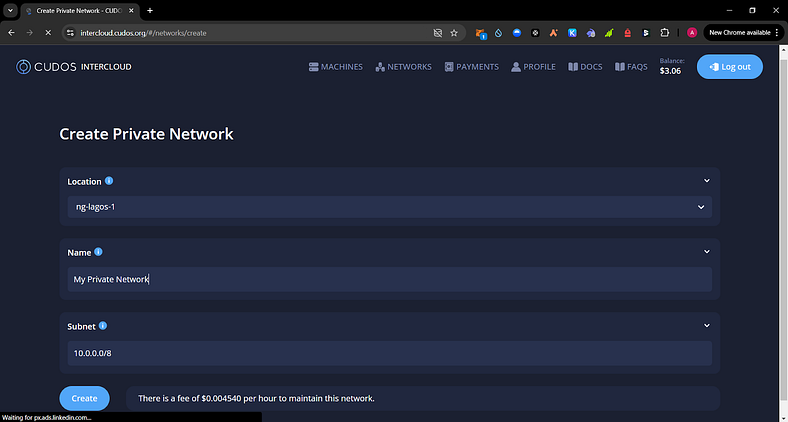Open the blue circle extension icon
Screen dimensions: 788x422
pyautogui.click(x=517, y=33)
